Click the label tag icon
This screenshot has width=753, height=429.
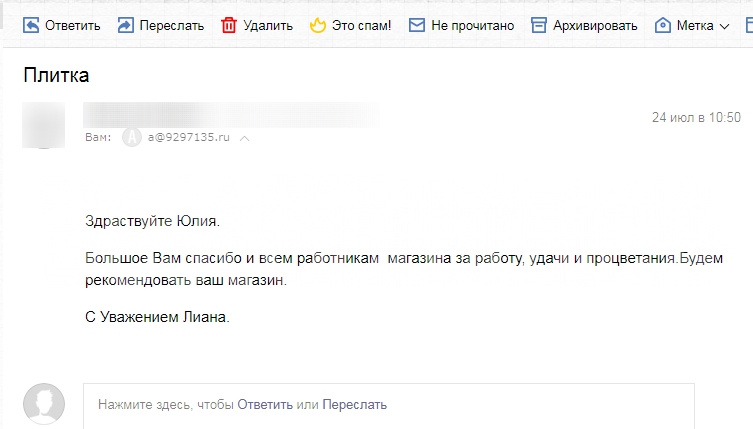(663, 25)
